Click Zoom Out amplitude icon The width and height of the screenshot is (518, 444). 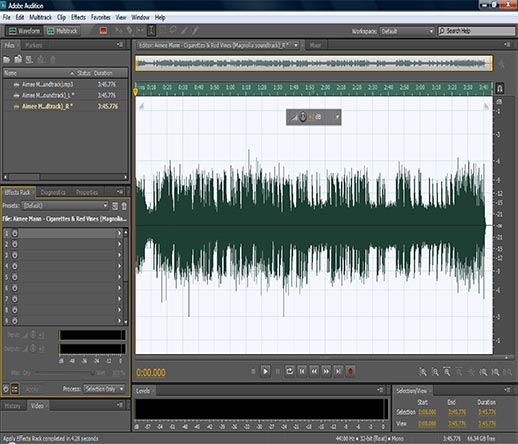[435, 372]
